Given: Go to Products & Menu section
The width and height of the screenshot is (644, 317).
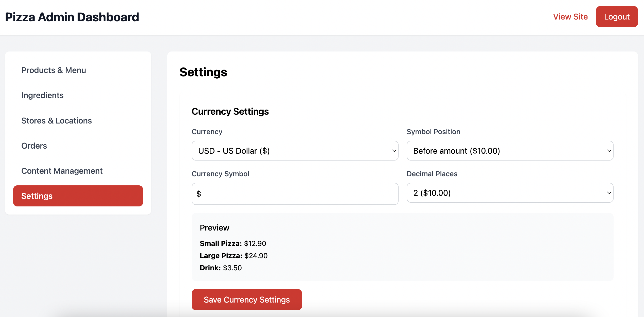Looking at the screenshot, I should point(53,70).
